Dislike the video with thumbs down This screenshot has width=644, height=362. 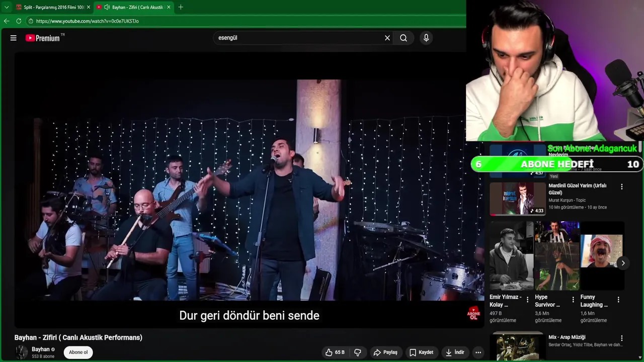tap(358, 352)
